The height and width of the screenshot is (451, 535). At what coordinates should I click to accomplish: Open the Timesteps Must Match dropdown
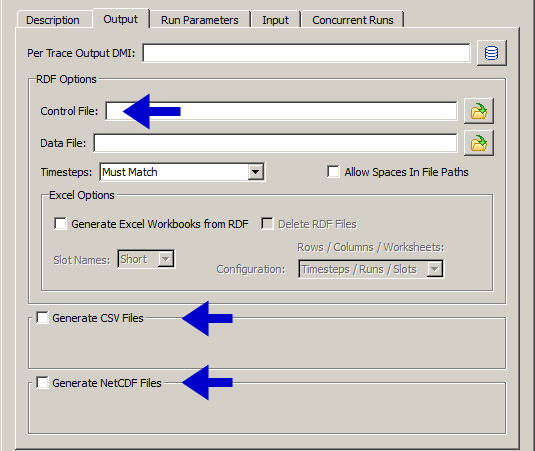(182, 172)
